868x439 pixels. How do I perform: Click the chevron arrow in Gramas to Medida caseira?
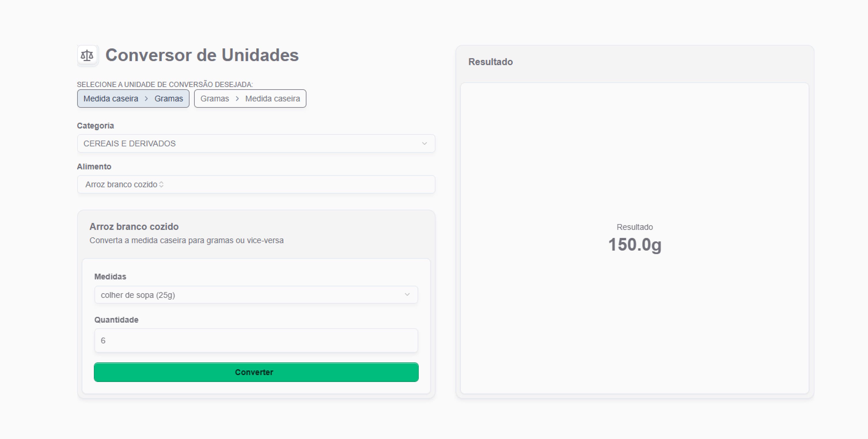[x=237, y=99]
